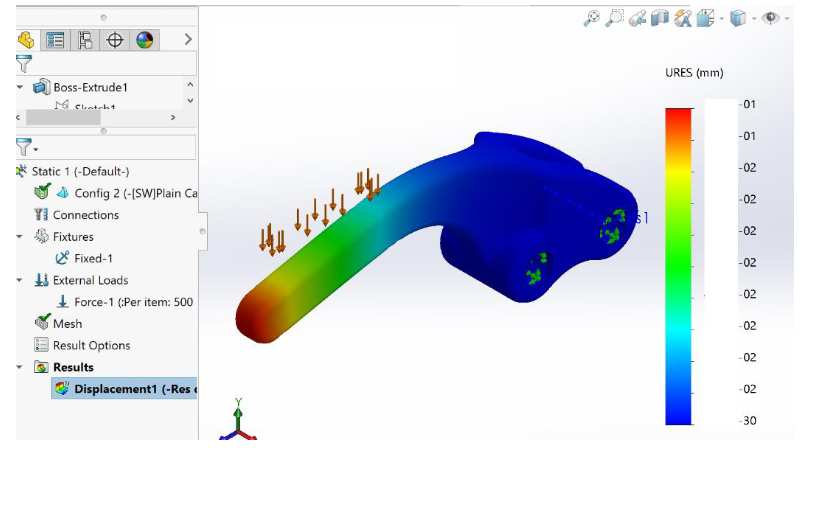Select the Mesh item
Viewport: 828px width, 518px height.
(x=68, y=324)
